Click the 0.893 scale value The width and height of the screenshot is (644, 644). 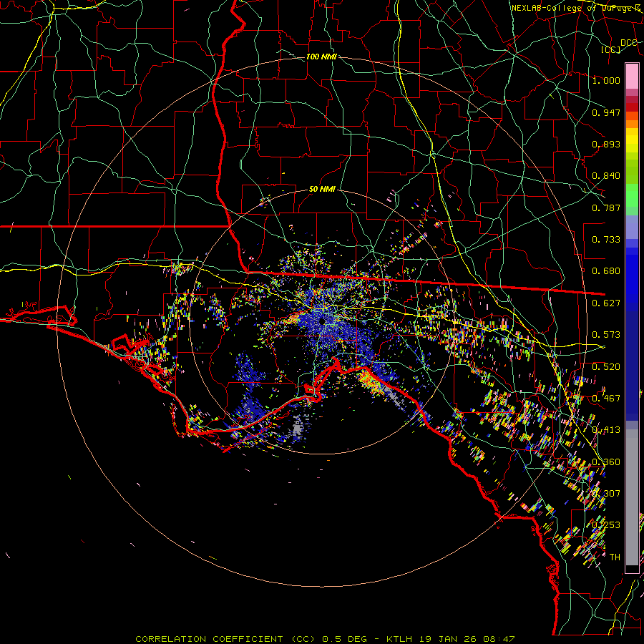[606, 144]
